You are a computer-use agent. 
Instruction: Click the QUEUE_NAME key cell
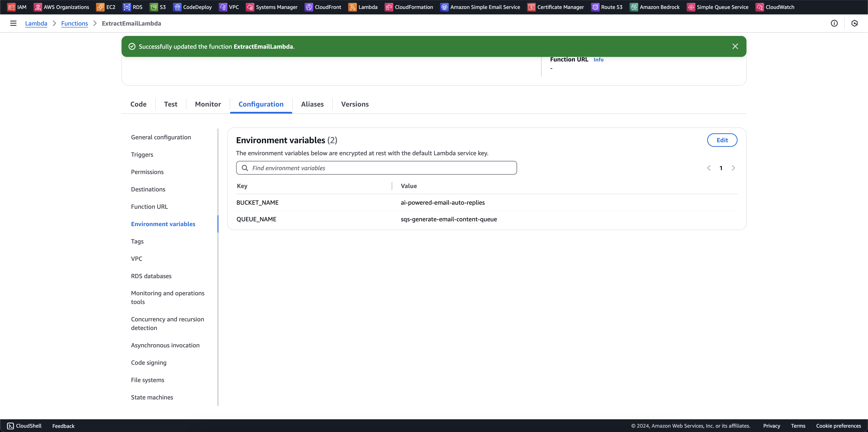point(257,219)
